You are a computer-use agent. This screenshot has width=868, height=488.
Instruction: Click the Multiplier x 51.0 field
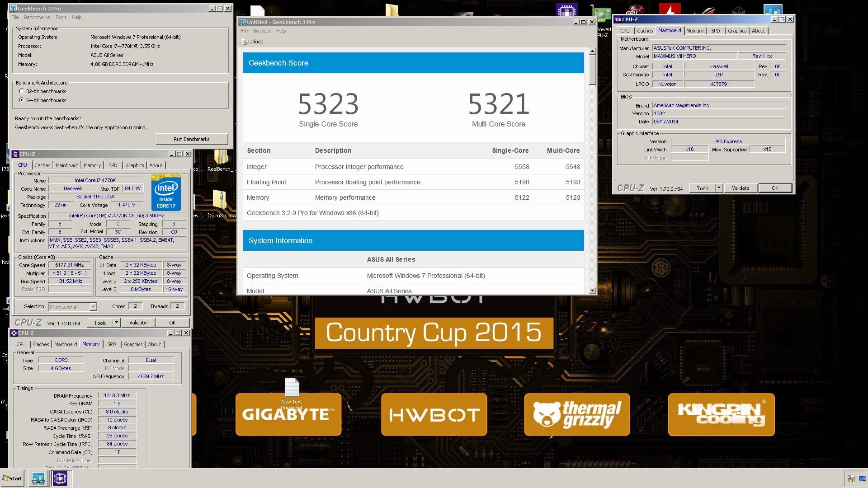coord(70,273)
